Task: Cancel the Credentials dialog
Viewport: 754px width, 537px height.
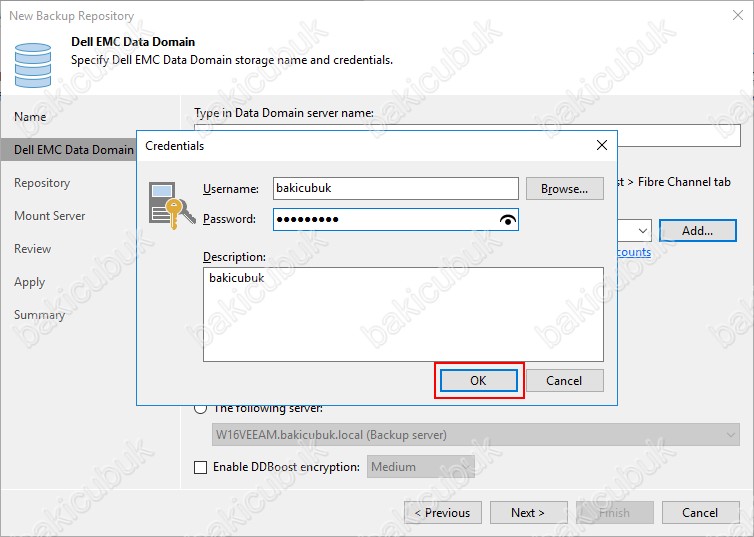Action: pos(565,381)
